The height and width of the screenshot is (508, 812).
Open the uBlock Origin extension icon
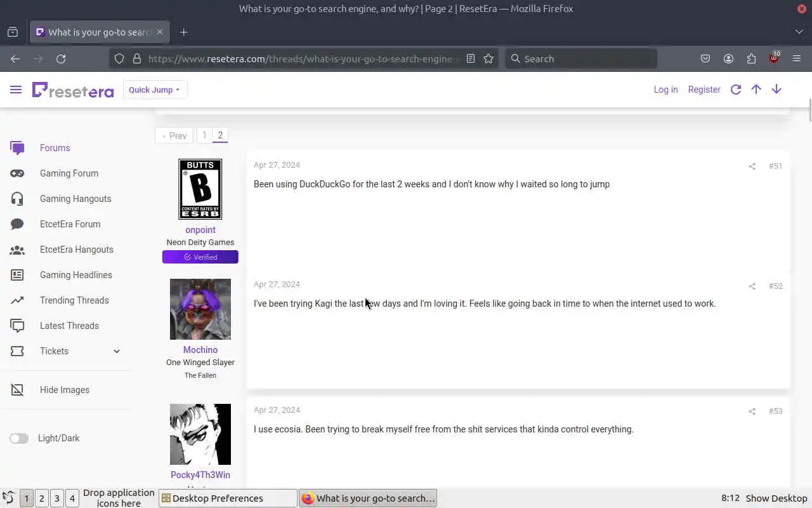pyautogui.click(x=774, y=58)
